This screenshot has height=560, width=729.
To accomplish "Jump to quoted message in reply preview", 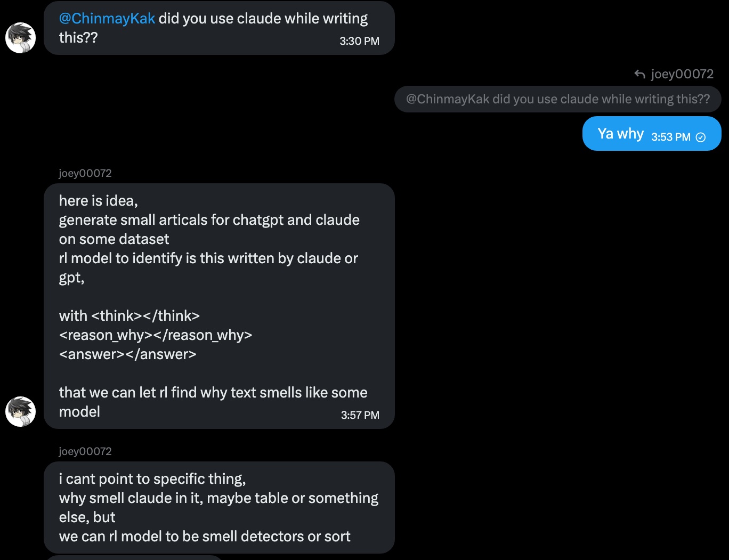I will point(558,99).
